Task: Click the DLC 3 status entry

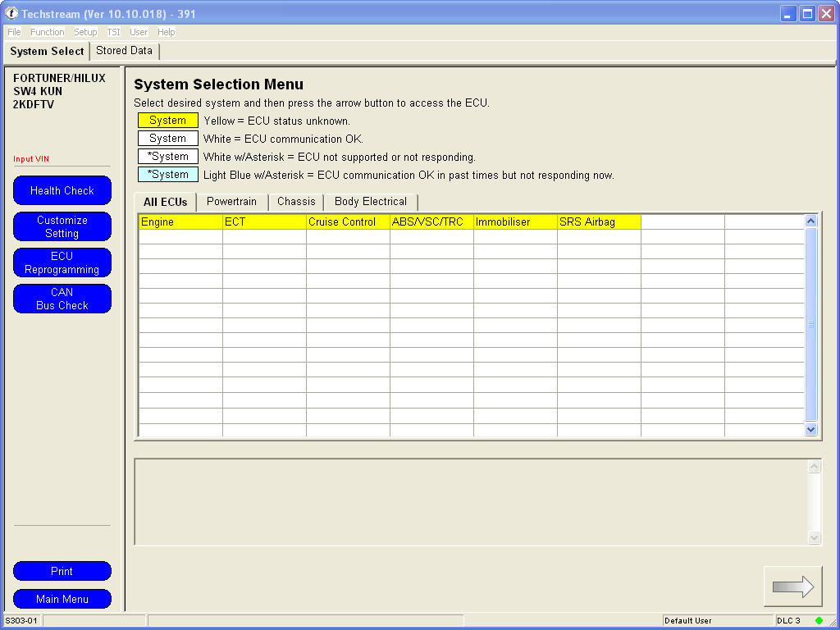Action: (788, 620)
